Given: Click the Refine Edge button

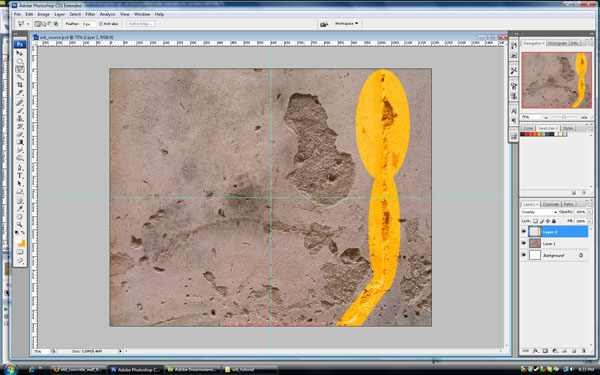Looking at the screenshot, I should pos(141,24).
